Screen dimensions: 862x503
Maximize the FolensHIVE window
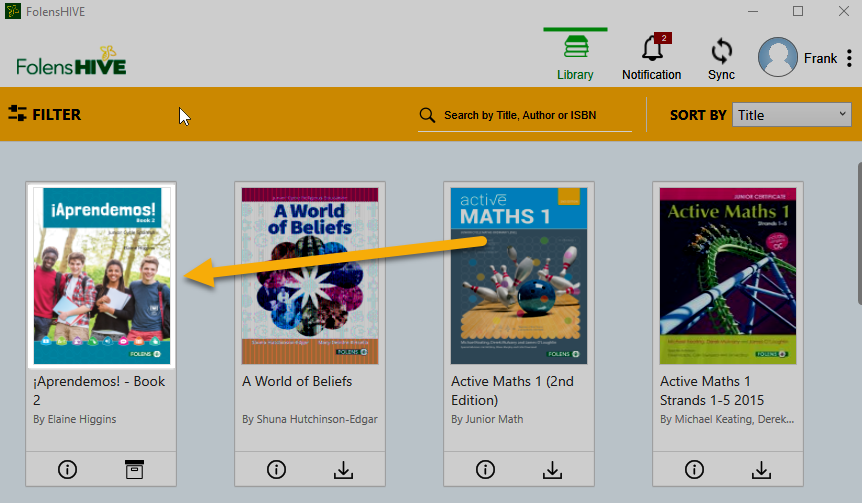click(798, 11)
